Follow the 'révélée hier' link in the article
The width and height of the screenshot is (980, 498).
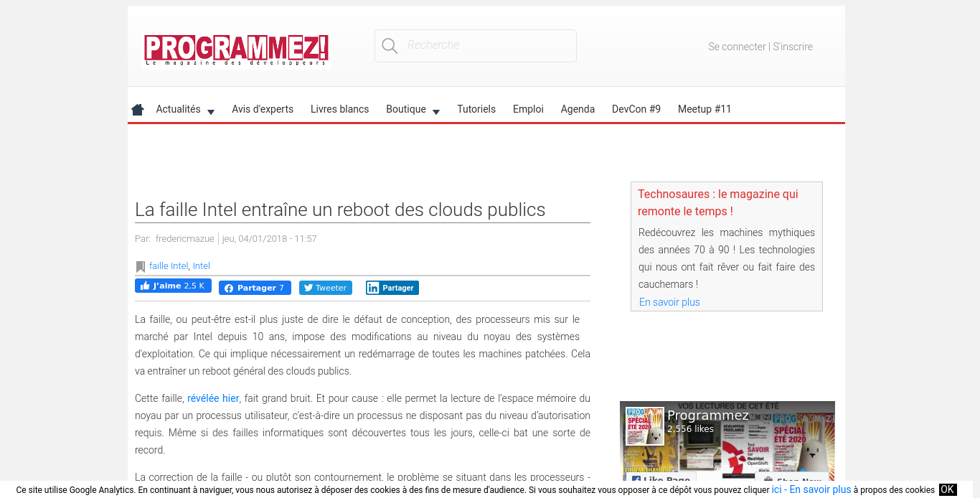213,398
